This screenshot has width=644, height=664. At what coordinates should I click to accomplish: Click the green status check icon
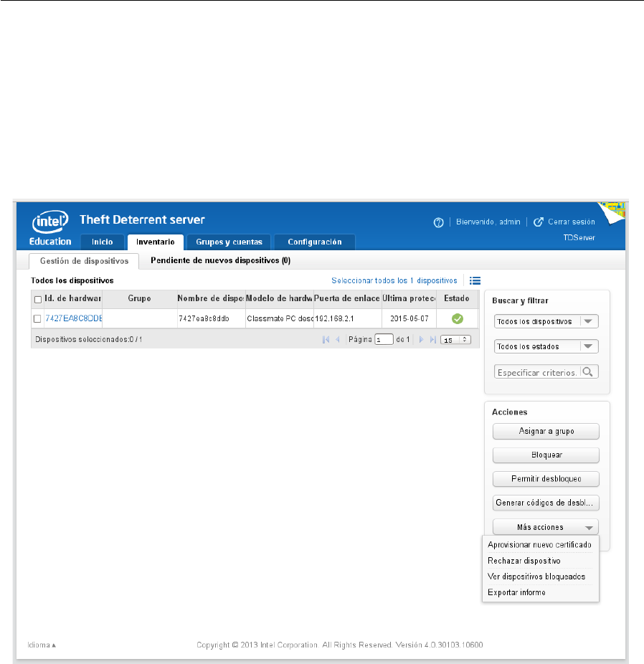point(458,319)
